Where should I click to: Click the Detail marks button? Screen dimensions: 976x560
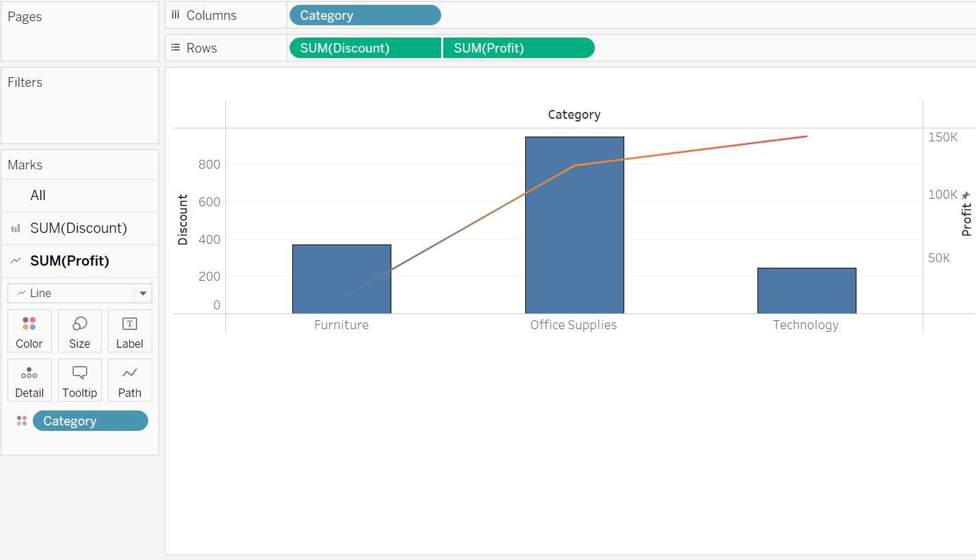click(x=29, y=380)
